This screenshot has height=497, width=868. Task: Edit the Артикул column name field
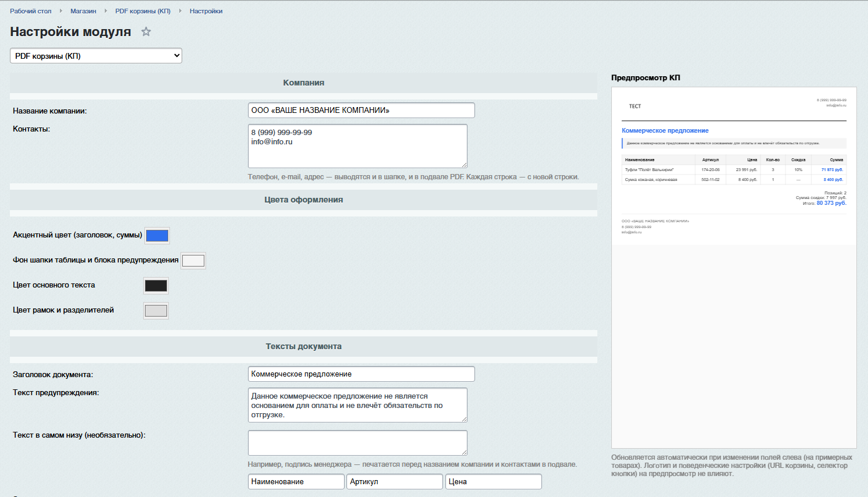pyautogui.click(x=395, y=481)
